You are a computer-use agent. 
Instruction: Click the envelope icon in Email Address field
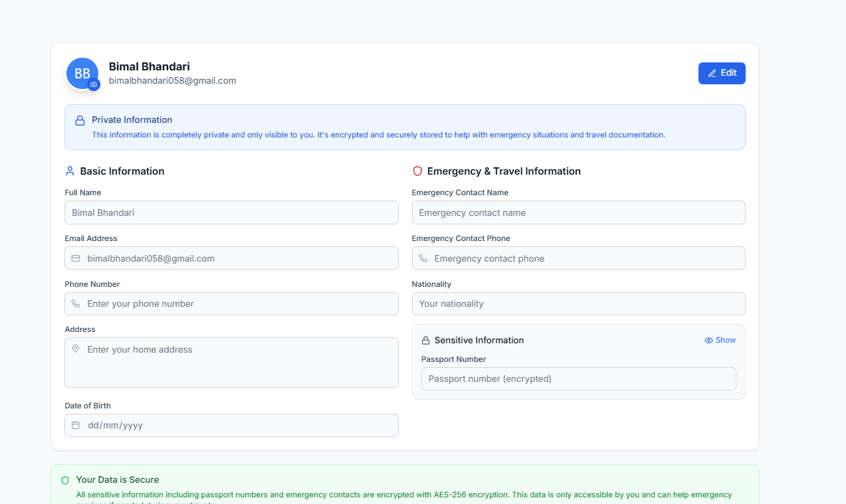76,258
